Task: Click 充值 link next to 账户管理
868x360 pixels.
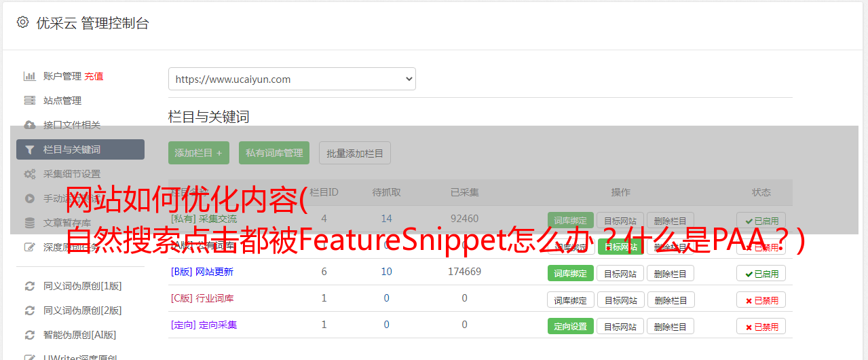Action: point(94,76)
